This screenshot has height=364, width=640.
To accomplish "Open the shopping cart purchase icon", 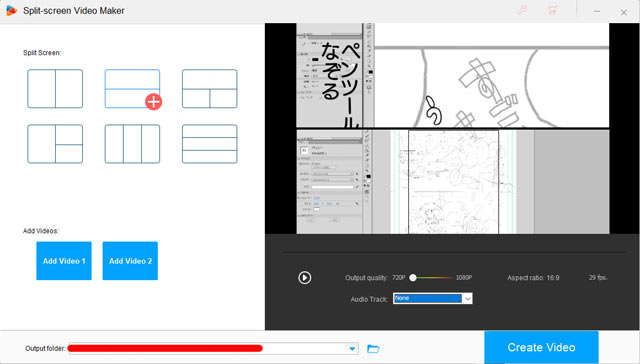I will [x=552, y=11].
